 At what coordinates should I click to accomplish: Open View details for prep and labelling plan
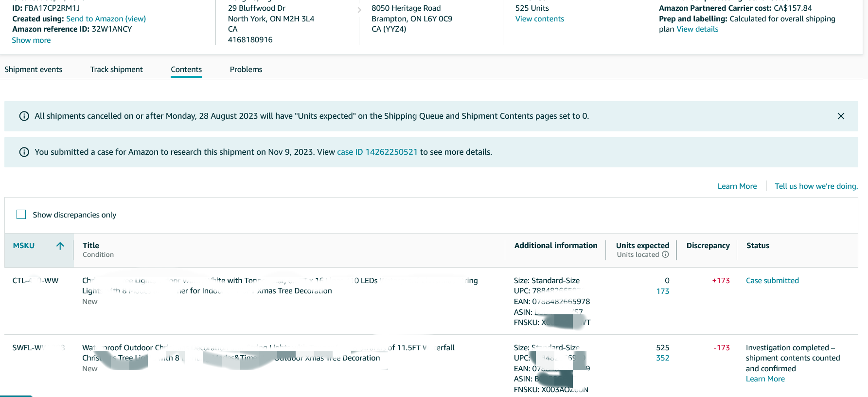click(x=697, y=29)
